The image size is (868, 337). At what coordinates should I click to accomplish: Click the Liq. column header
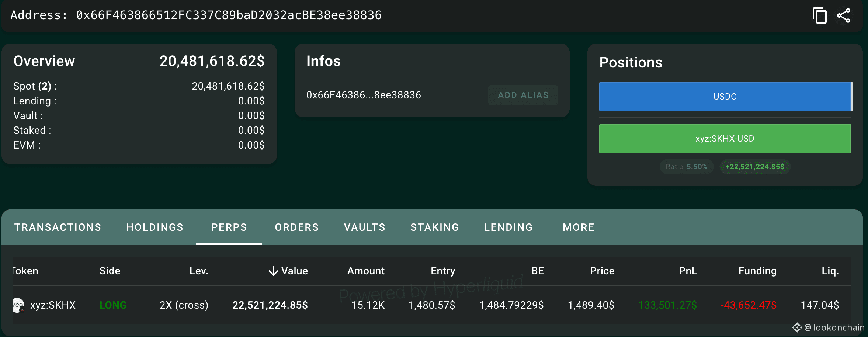(830, 271)
